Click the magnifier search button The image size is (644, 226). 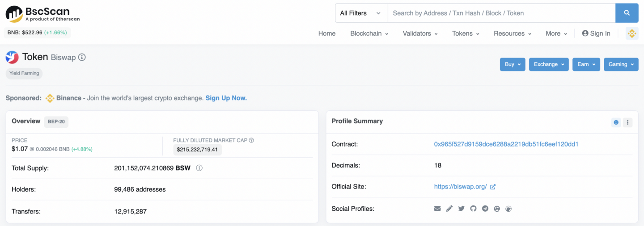pos(627,13)
